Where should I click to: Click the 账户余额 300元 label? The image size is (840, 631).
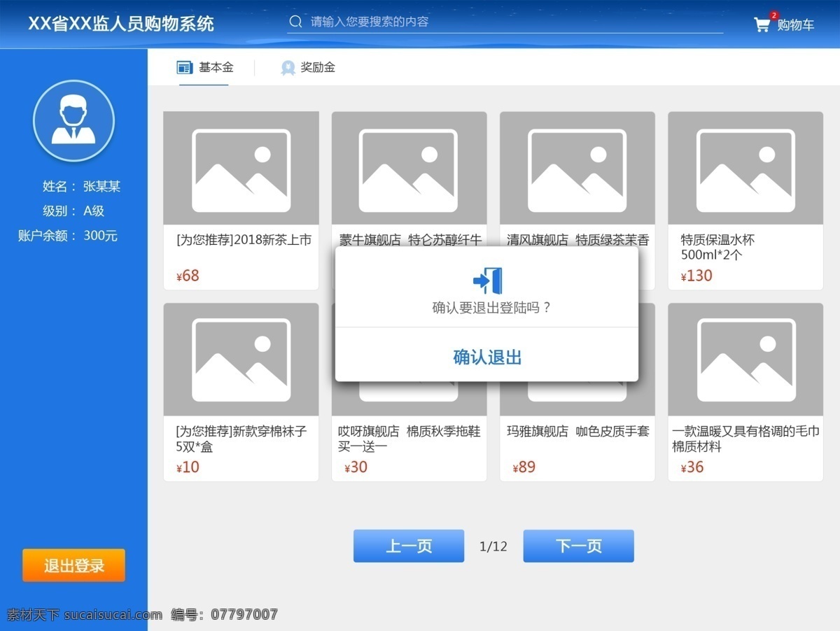tap(68, 236)
